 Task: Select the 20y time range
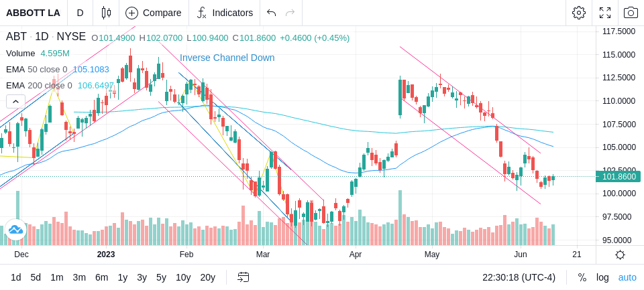tap(207, 278)
